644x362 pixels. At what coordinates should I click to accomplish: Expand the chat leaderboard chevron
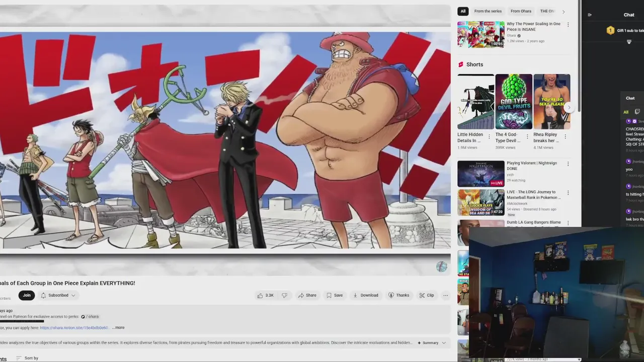point(629,42)
